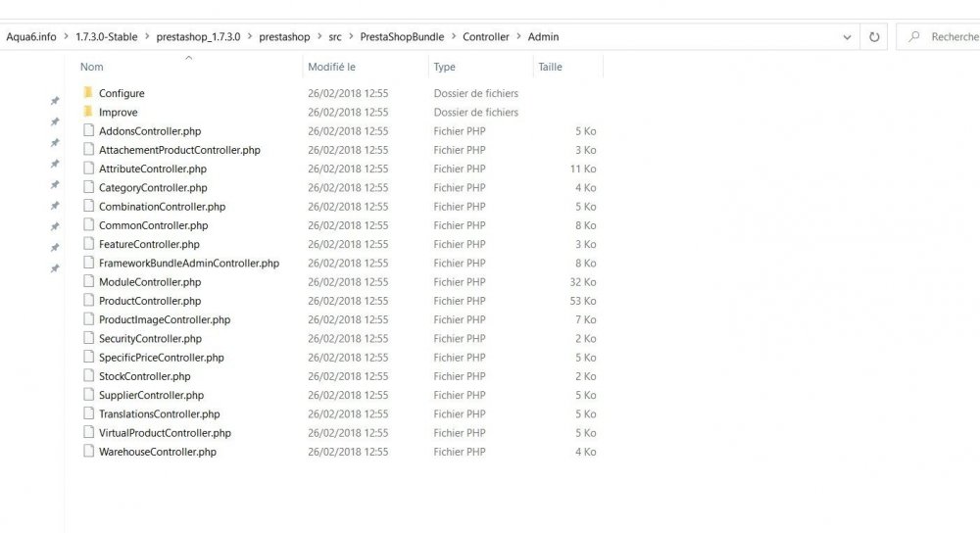Click the Configure folder name
This screenshot has width=980, height=533.
(x=122, y=93)
